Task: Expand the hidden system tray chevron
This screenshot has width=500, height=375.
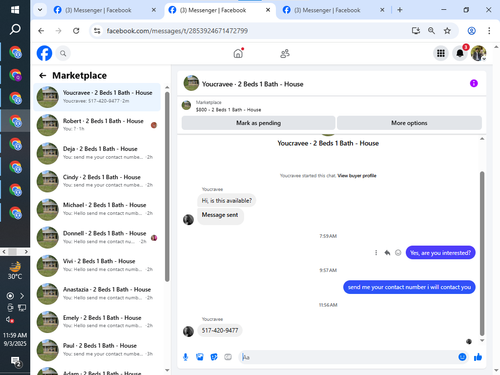Action: pyautogui.click(x=22, y=296)
